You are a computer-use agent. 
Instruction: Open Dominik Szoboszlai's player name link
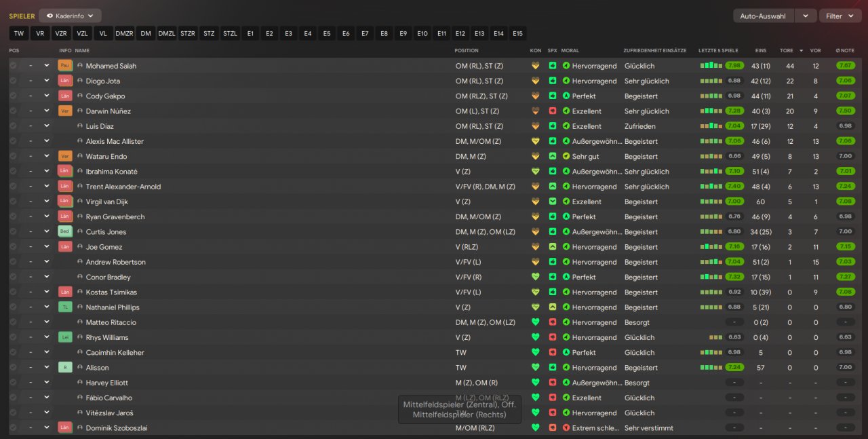pos(118,428)
